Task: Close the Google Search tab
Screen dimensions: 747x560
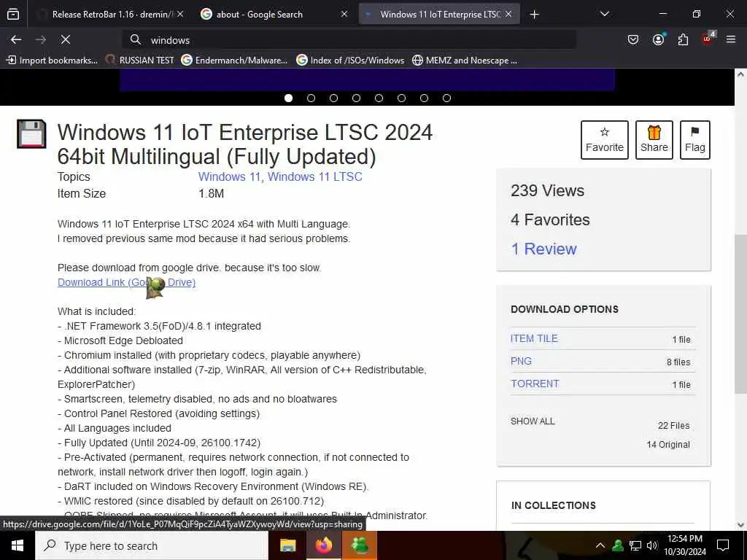Action: [344, 15]
